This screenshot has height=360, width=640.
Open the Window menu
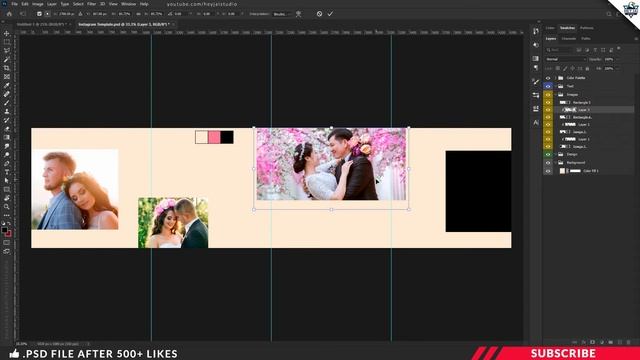click(x=129, y=4)
